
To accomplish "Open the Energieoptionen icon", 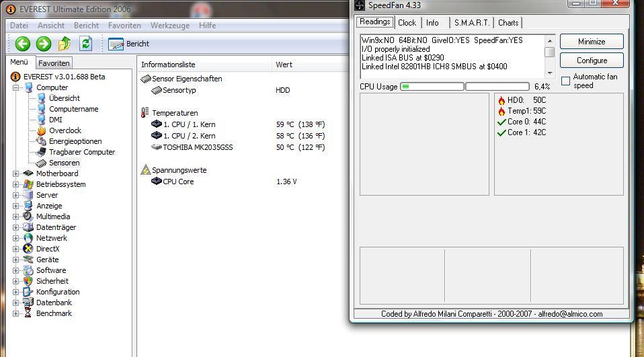I will coord(41,141).
